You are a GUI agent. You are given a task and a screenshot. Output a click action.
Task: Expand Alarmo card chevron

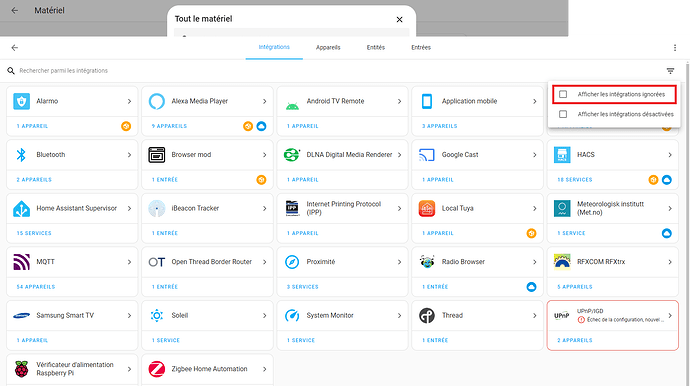tap(129, 101)
